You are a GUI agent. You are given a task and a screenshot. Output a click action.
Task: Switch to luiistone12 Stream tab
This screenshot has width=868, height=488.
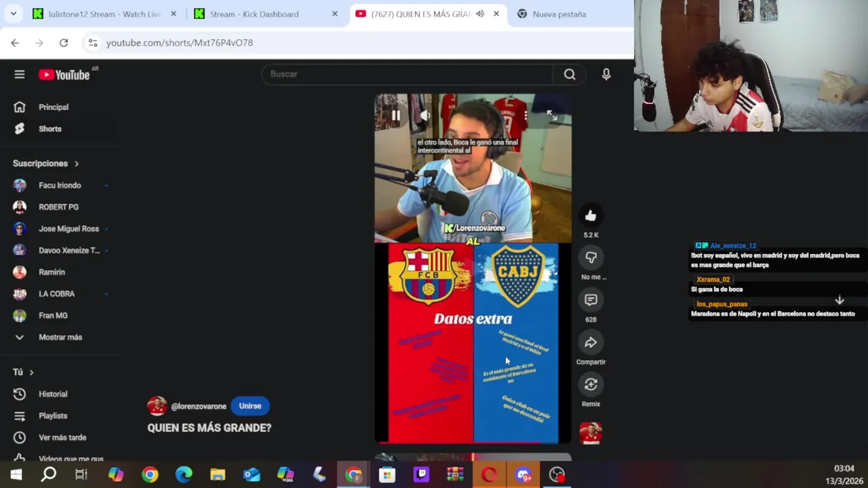point(103,14)
